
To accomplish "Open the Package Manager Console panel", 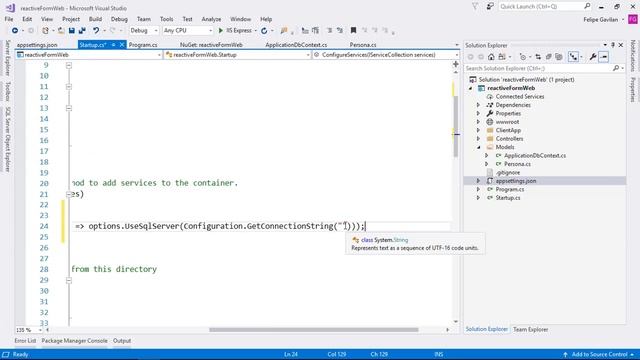I will pyautogui.click(x=74, y=341).
